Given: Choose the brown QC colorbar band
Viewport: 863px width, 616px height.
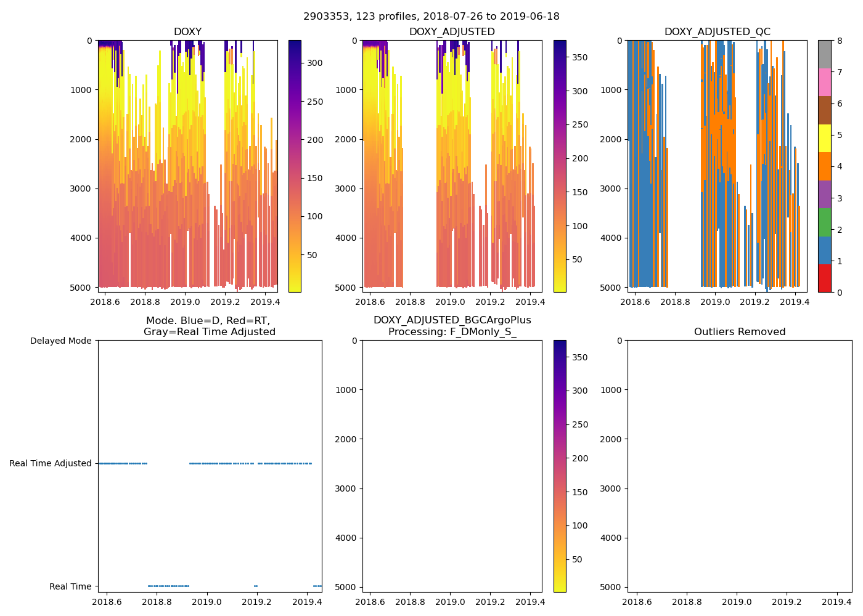Looking at the screenshot, I should [824, 110].
